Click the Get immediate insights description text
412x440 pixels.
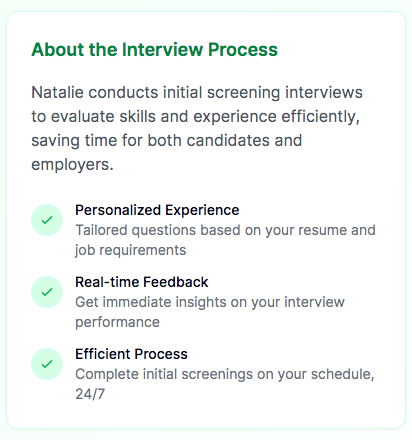coord(210,312)
